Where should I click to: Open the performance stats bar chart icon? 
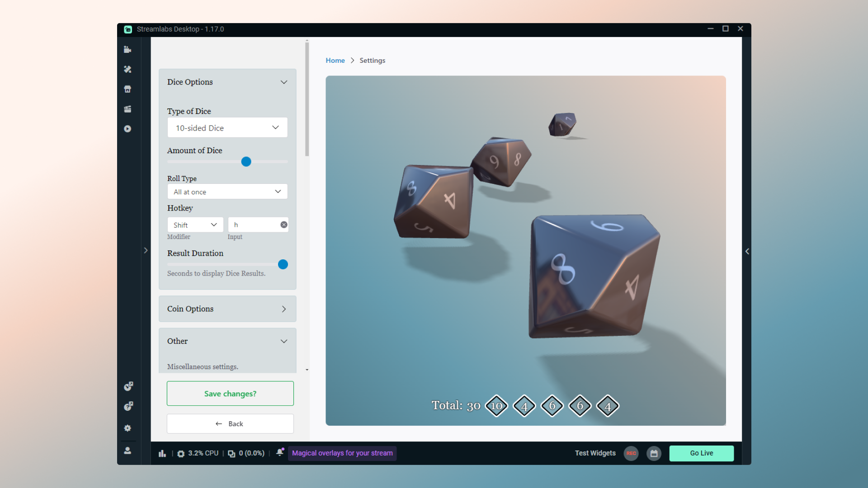click(x=162, y=453)
